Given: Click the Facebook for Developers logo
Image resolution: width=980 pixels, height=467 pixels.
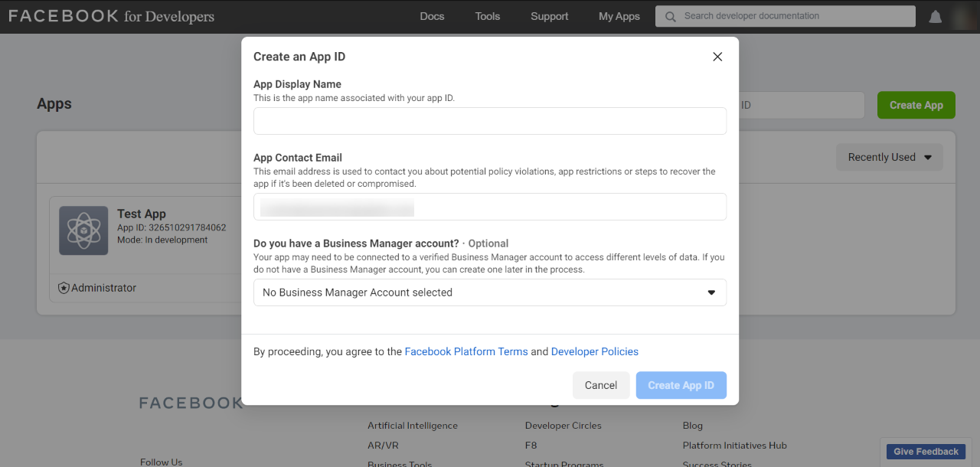Looking at the screenshot, I should click(x=112, y=16).
